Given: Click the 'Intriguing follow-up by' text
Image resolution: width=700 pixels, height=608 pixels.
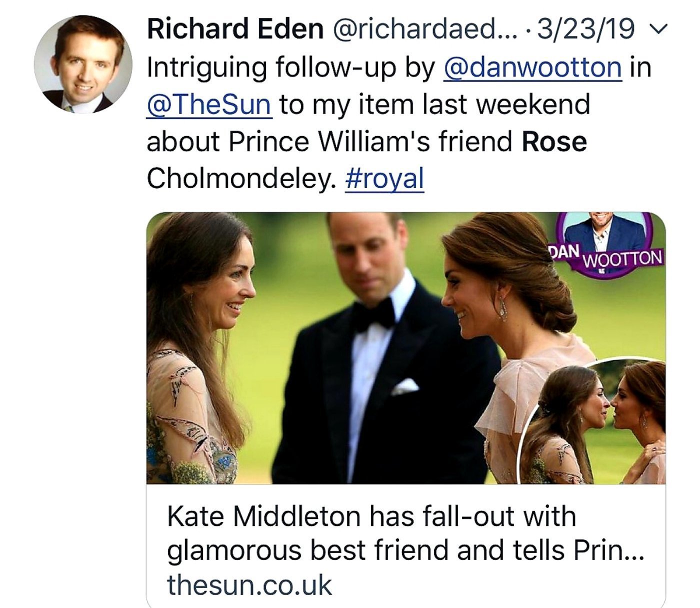Looking at the screenshot, I should [291, 68].
